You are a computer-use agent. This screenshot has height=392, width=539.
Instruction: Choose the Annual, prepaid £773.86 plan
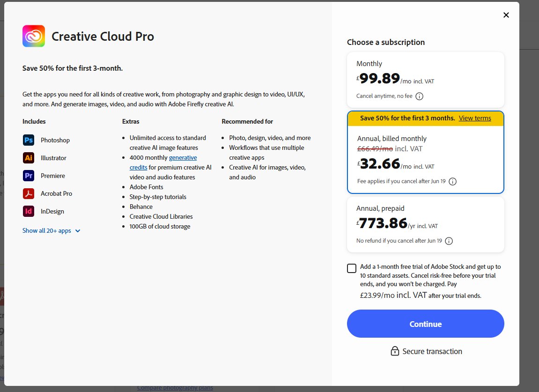coord(426,224)
